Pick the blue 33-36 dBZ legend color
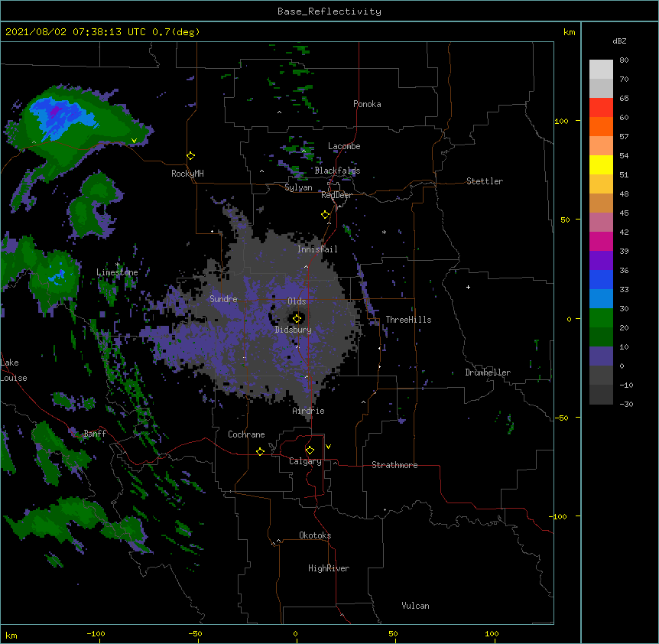 click(601, 280)
